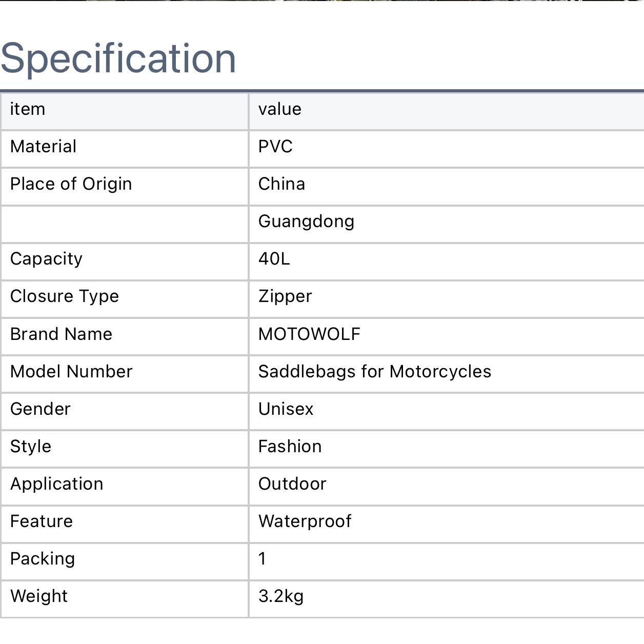The height and width of the screenshot is (644, 644).
Task: Select the 40L capacity value
Action: [x=274, y=259]
